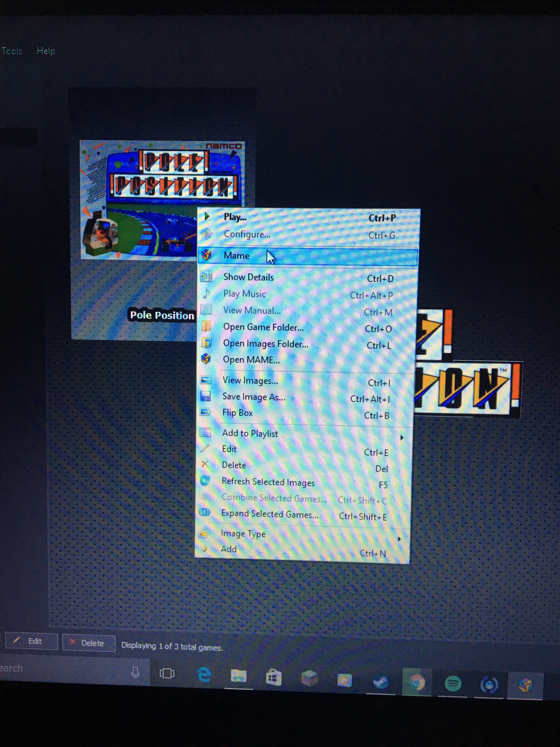Click the Open Images Folder icon
This screenshot has height=747, width=560.
pos(206,343)
